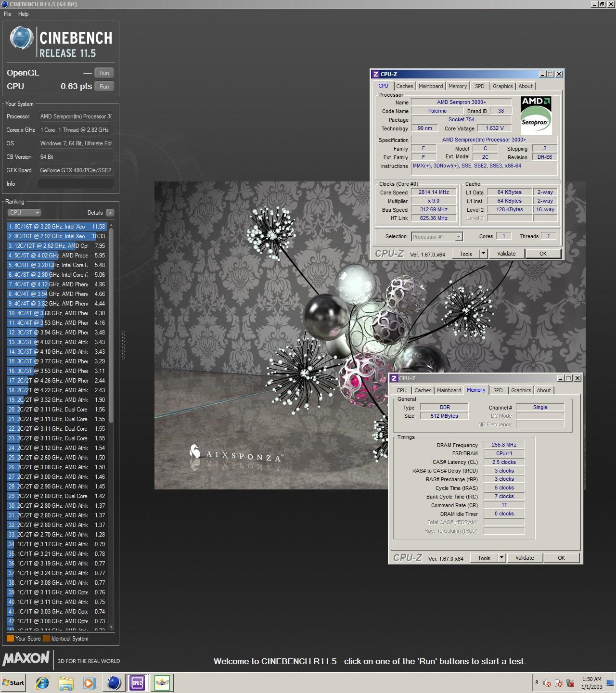Click the Cinebench logo sphere icon
Screen dimensions: 616x693
22,38
